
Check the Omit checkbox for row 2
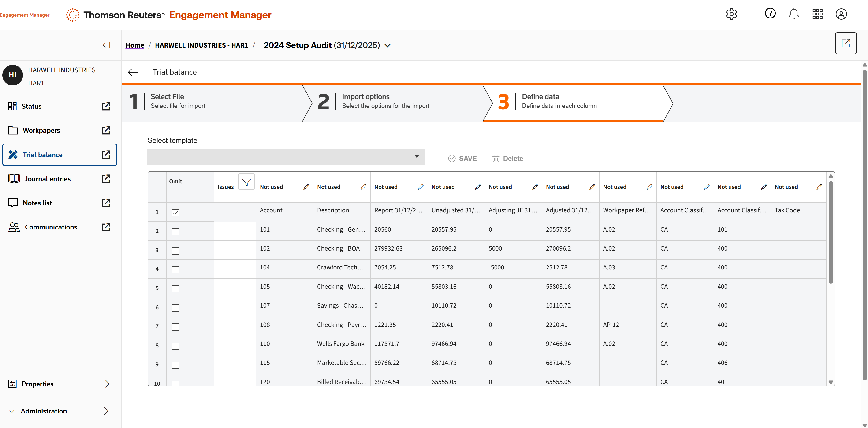pos(175,232)
